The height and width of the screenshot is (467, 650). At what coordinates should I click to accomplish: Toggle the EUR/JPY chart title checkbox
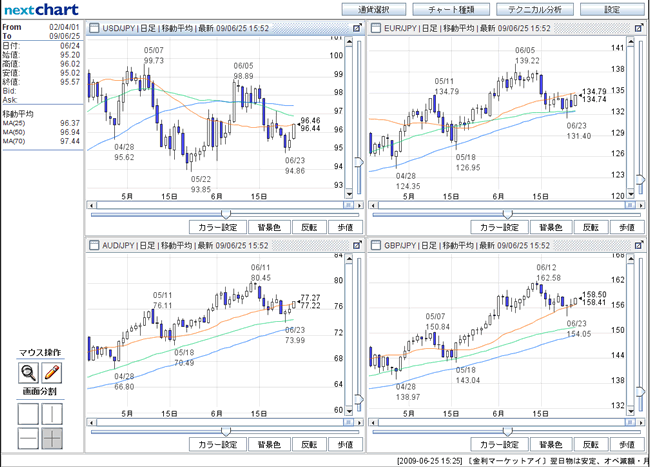coord(376,28)
